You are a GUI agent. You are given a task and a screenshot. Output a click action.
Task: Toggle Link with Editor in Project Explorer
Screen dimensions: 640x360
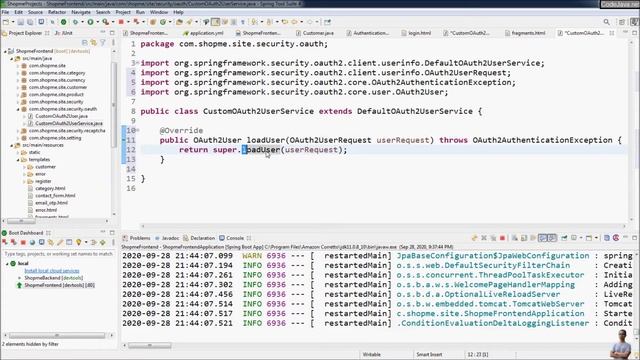pyautogui.click(x=94, y=42)
